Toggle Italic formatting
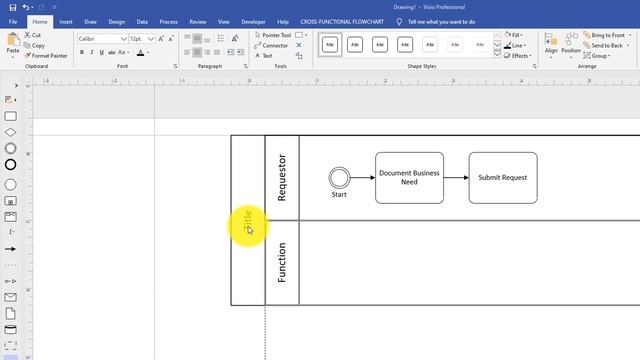 click(x=92, y=52)
